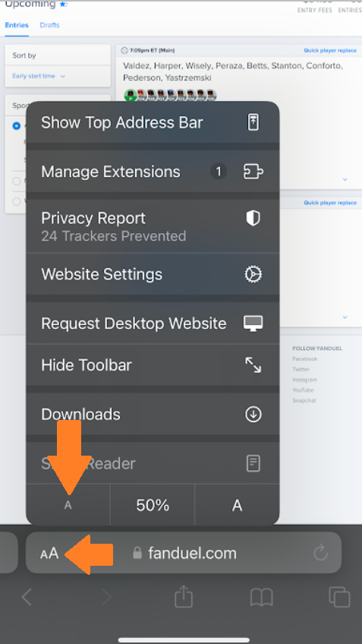
Task: Click the downloads circle arrow icon
Action: (x=253, y=415)
